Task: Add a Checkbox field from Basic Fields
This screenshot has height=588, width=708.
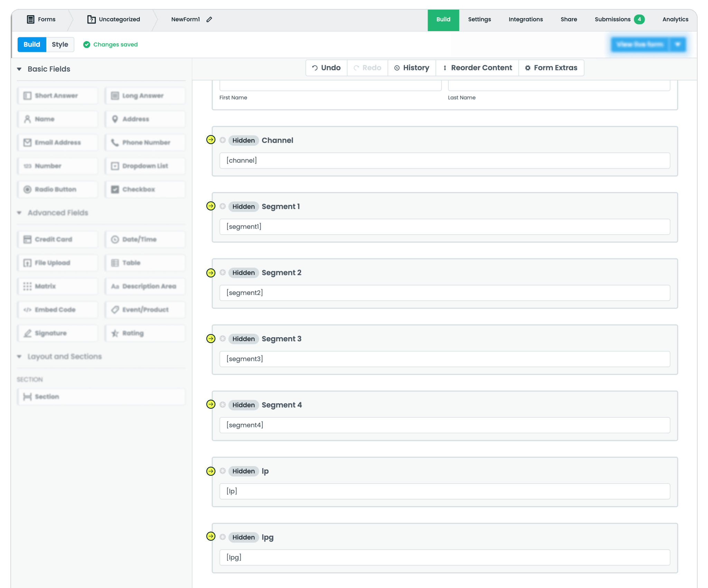Action: click(145, 189)
